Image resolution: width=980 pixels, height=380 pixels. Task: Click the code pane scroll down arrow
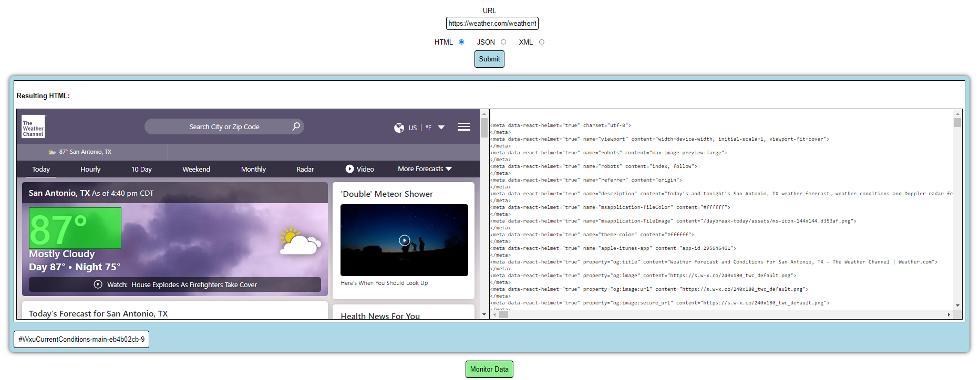(x=957, y=305)
